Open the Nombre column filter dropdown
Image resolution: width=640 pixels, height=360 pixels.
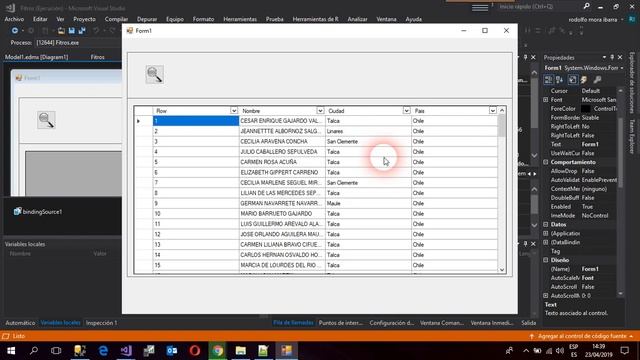point(320,111)
